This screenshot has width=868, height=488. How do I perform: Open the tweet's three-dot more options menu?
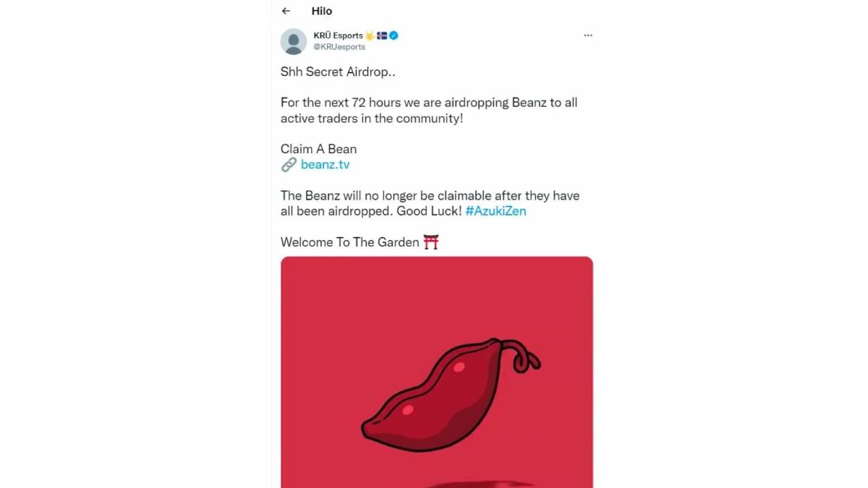coord(588,35)
